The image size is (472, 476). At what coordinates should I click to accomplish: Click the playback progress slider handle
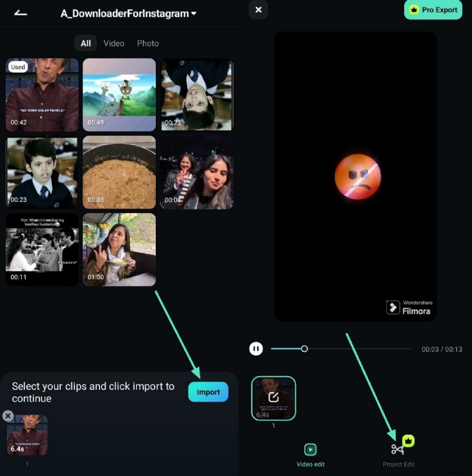point(304,348)
